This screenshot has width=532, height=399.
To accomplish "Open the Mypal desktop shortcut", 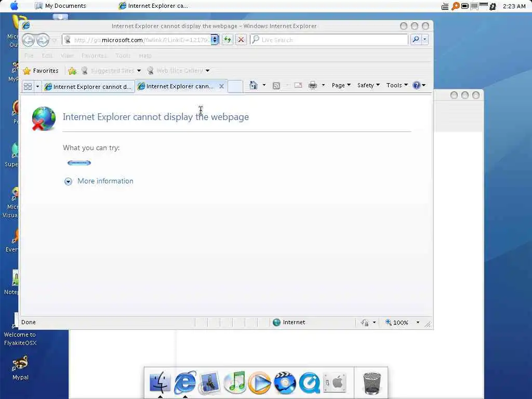I will pyautogui.click(x=20, y=368).
